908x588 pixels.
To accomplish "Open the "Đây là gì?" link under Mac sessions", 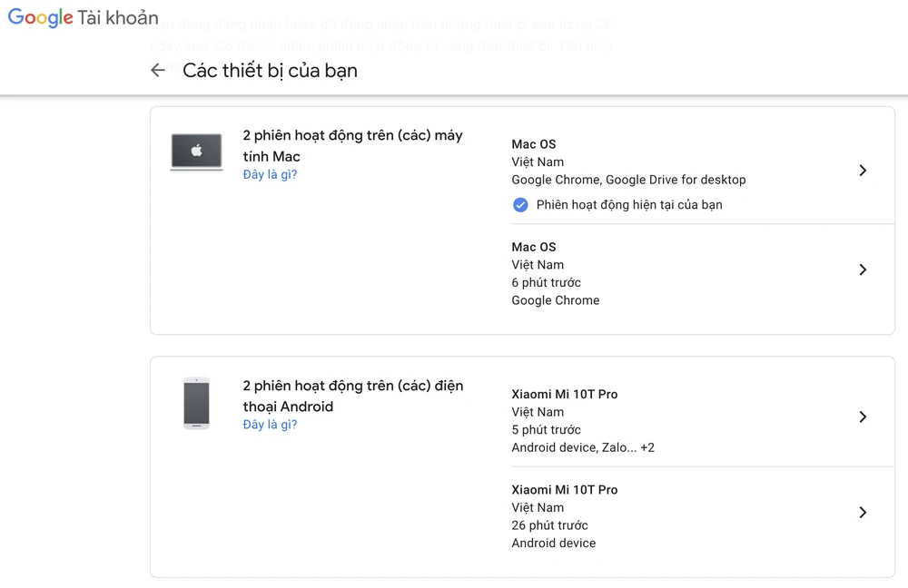I will 270,173.
